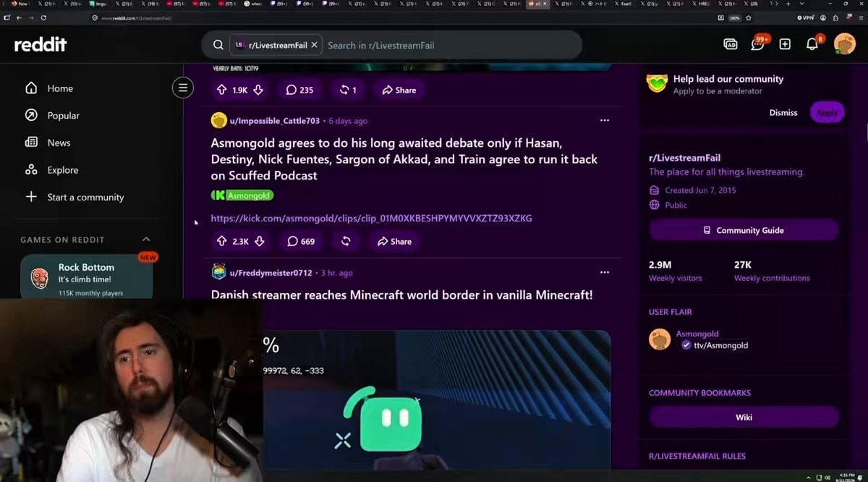Open the kick.com asmongold clip link
This screenshot has width=868, height=482.
click(372, 218)
